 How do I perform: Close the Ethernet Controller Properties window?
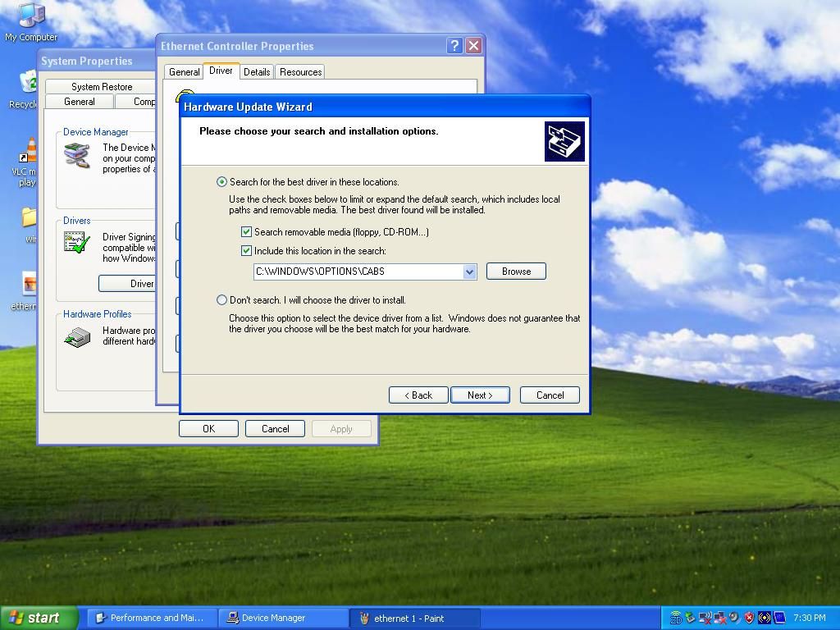(x=473, y=46)
